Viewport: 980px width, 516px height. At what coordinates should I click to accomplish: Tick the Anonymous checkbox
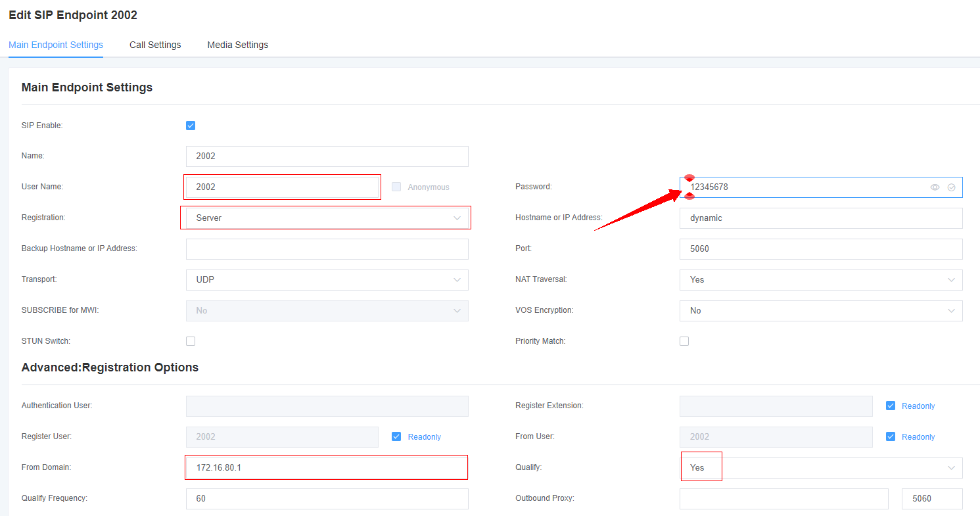pos(396,187)
